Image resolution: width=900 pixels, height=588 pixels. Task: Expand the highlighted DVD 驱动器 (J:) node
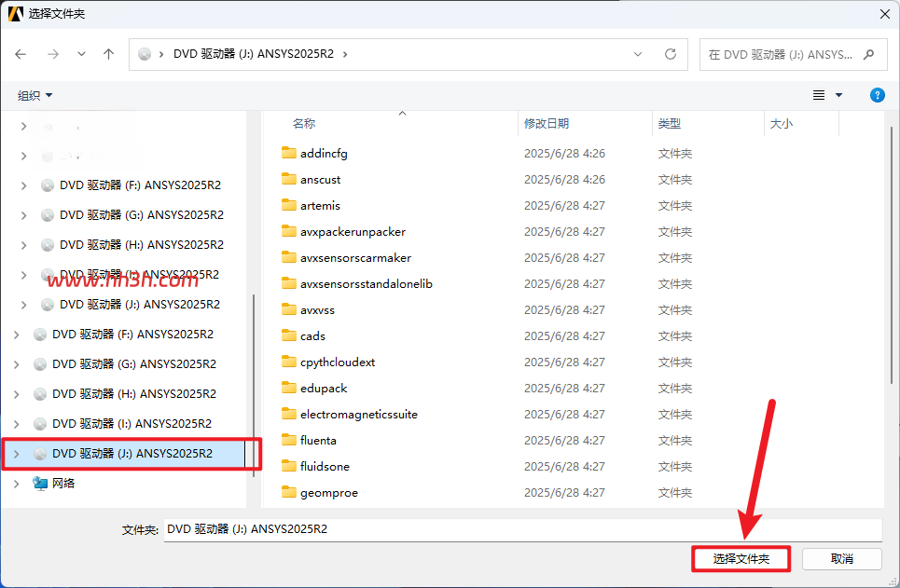pyautogui.click(x=16, y=454)
